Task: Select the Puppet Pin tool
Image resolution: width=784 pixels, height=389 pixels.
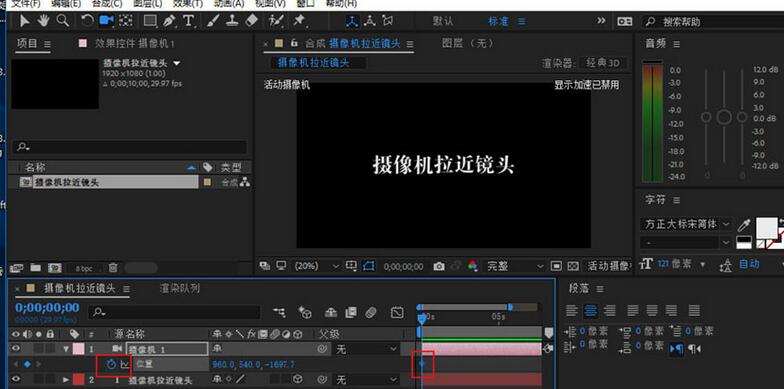Action: 299,20
